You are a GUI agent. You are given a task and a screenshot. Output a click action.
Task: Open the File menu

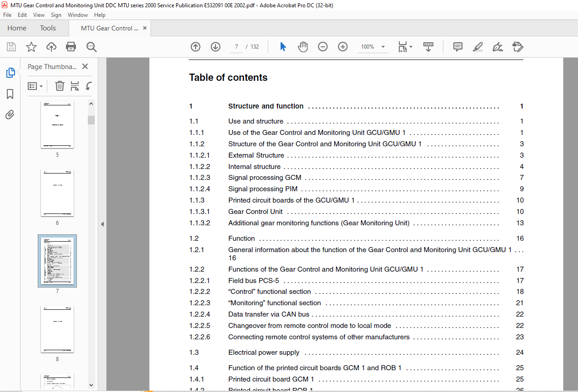tap(7, 15)
